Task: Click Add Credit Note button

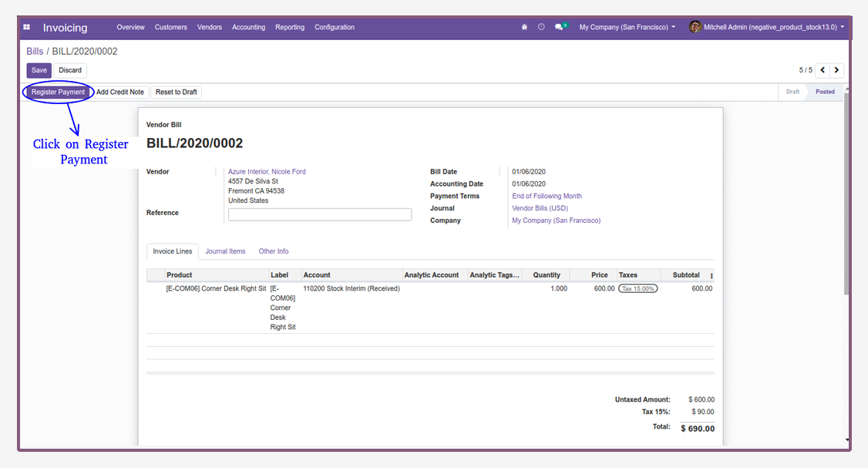Action: tap(120, 92)
